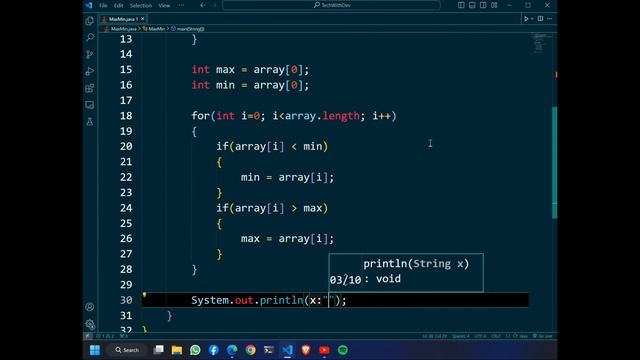Open the Explorer view in activity bar

pos(90,21)
